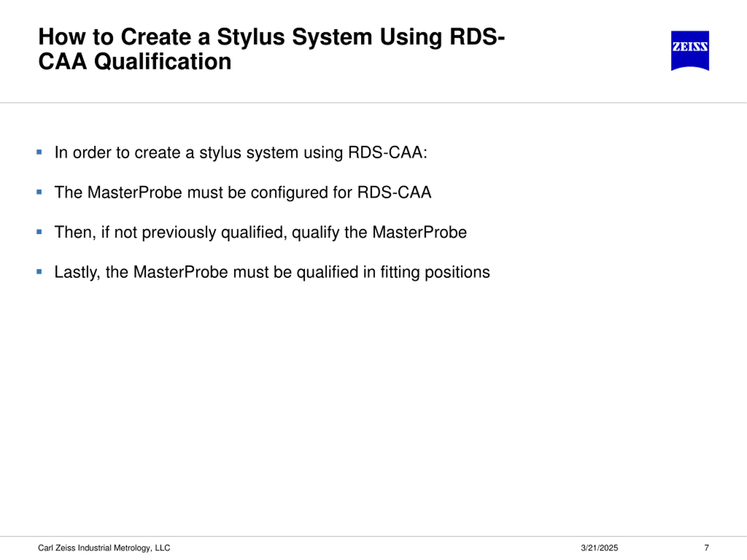Click the words 'fitting positions' in last bullet
The image size is (747, 560).
(435, 272)
